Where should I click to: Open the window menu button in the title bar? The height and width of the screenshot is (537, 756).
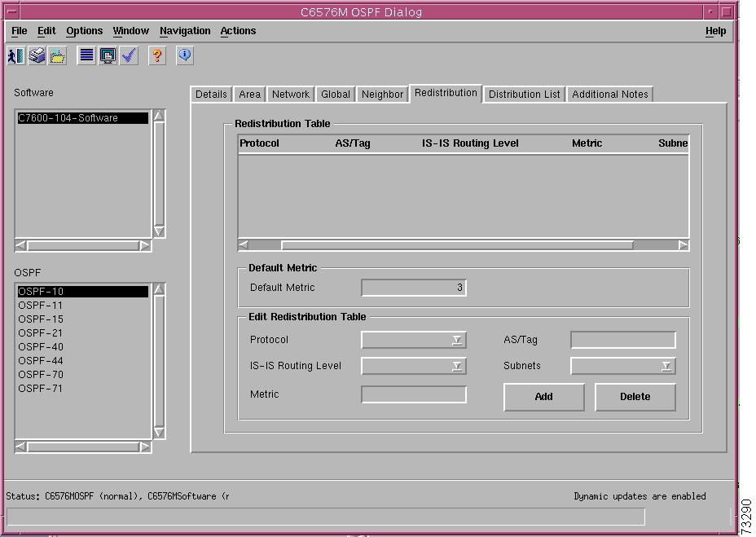click(13, 11)
